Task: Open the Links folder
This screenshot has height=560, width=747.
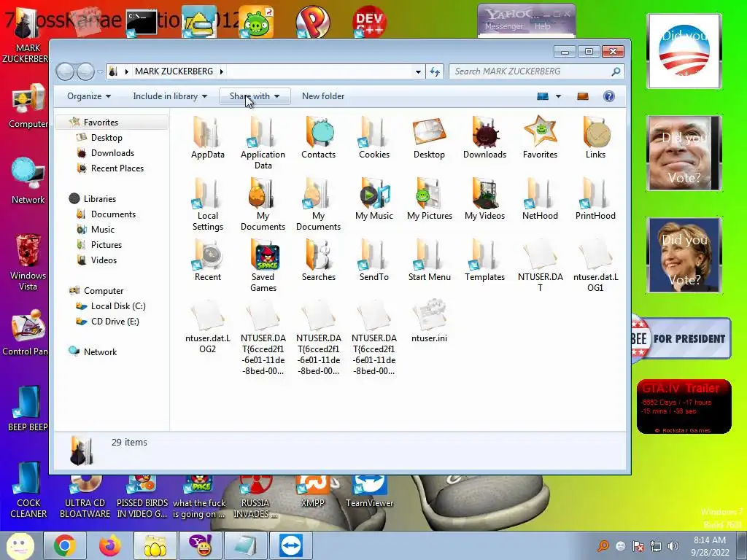Action: [x=595, y=138]
